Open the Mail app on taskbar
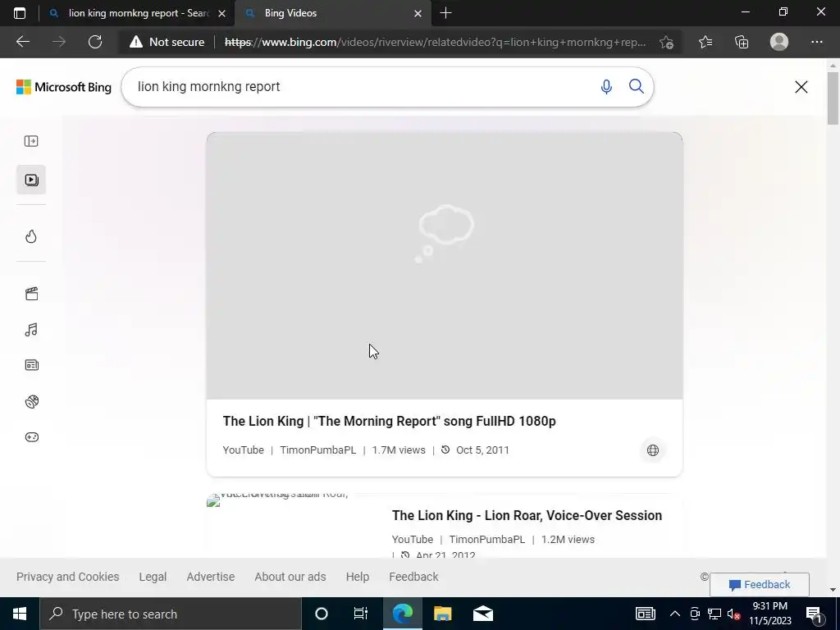The width and height of the screenshot is (840, 630). pos(482,614)
